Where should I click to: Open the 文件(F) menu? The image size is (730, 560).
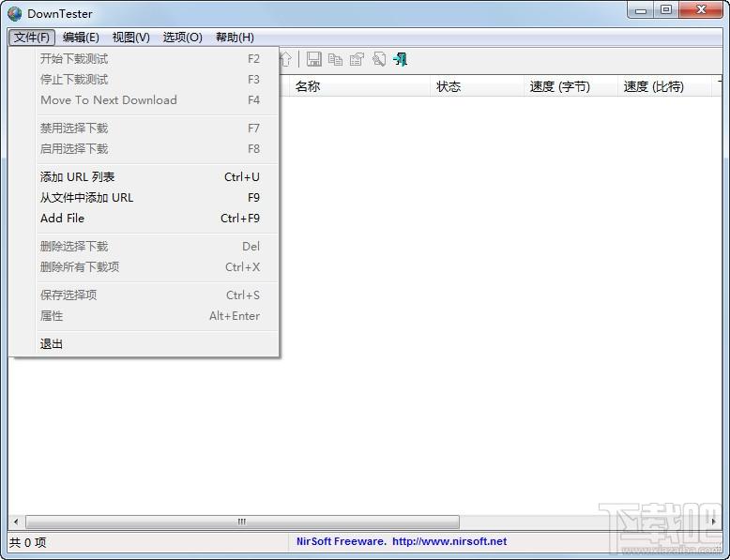click(x=32, y=38)
